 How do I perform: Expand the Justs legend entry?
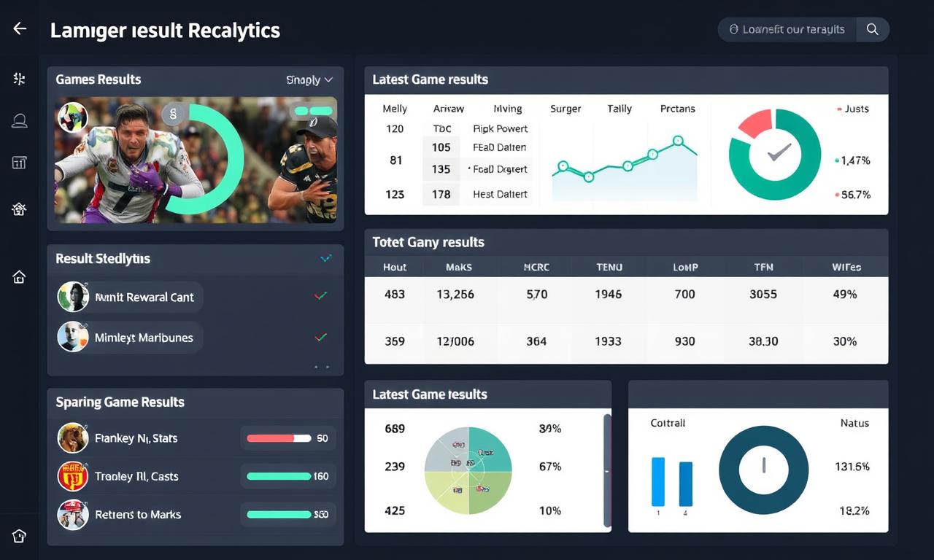[852, 109]
